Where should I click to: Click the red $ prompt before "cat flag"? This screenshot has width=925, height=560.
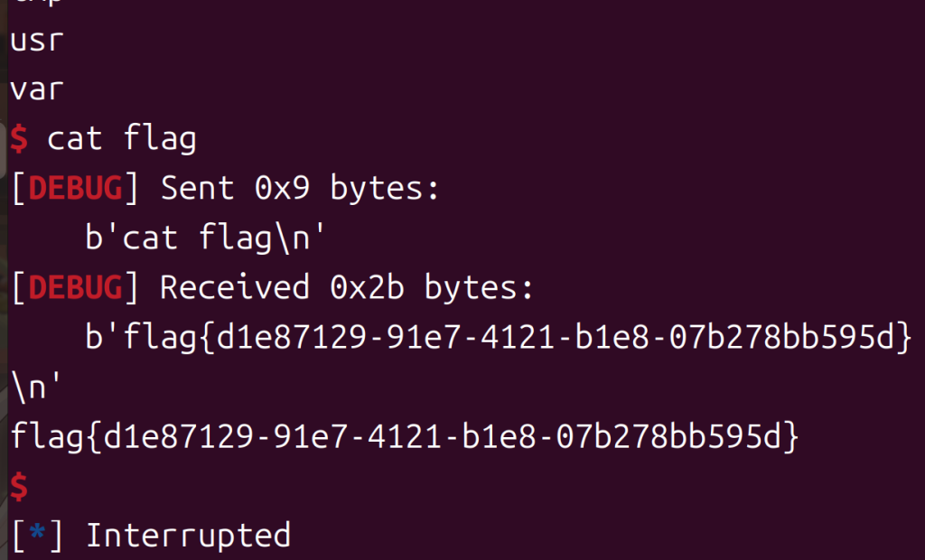coord(19,139)
